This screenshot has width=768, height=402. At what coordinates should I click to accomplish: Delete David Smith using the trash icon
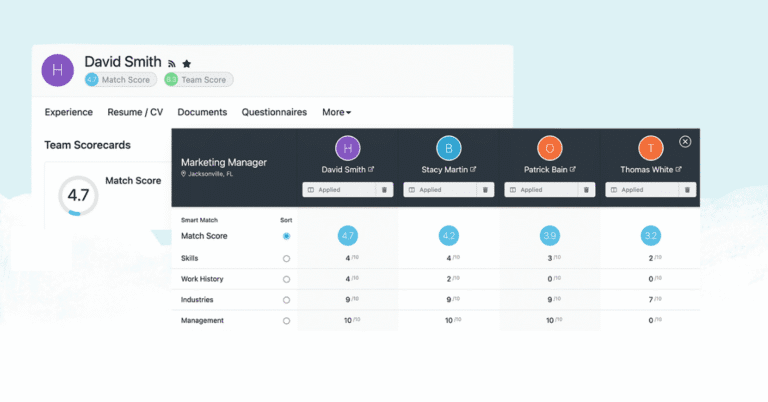pos(384,189)
